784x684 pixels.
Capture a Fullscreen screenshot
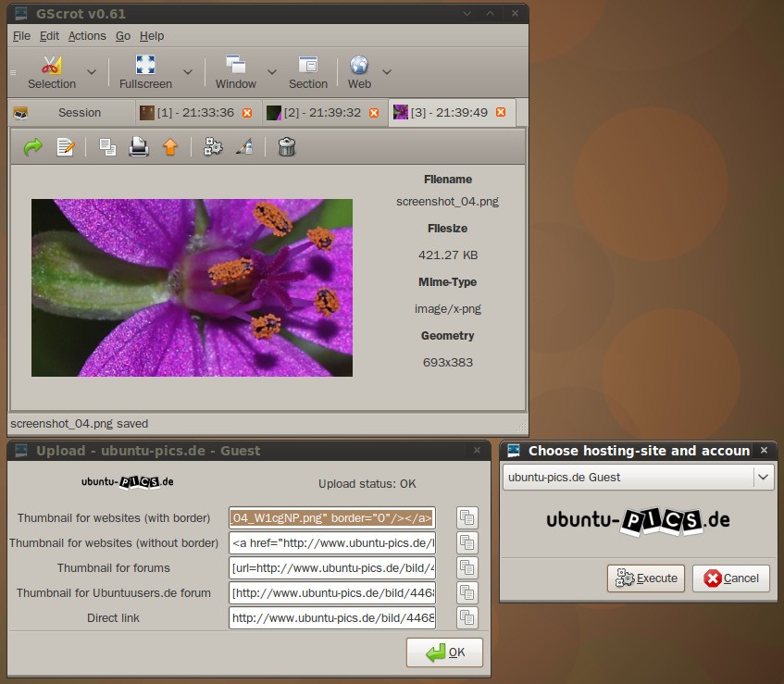pos(145,72)
